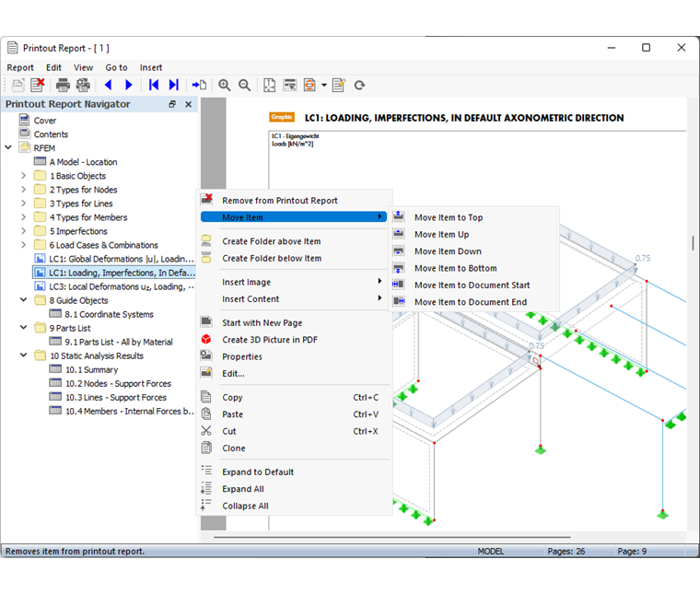Jump to first page toolbar icon
The height and width of the screenshot is (594, 700).
154,85
